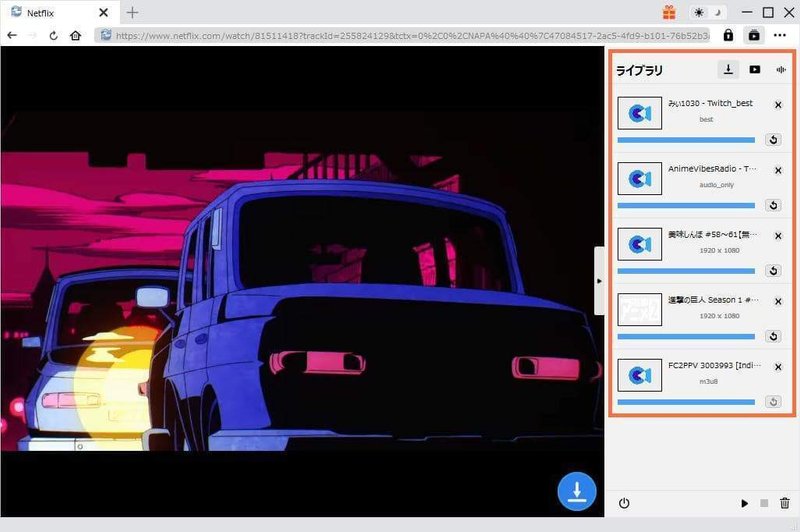Click the padlock icon in toolbar
800x532 pixels.
pyautogui.click(x=728, y=35)
